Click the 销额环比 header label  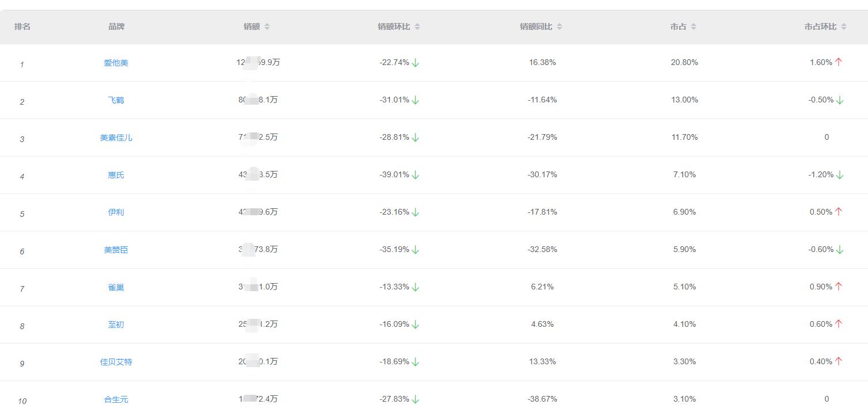pyautogui.click(x=394, y=26)
